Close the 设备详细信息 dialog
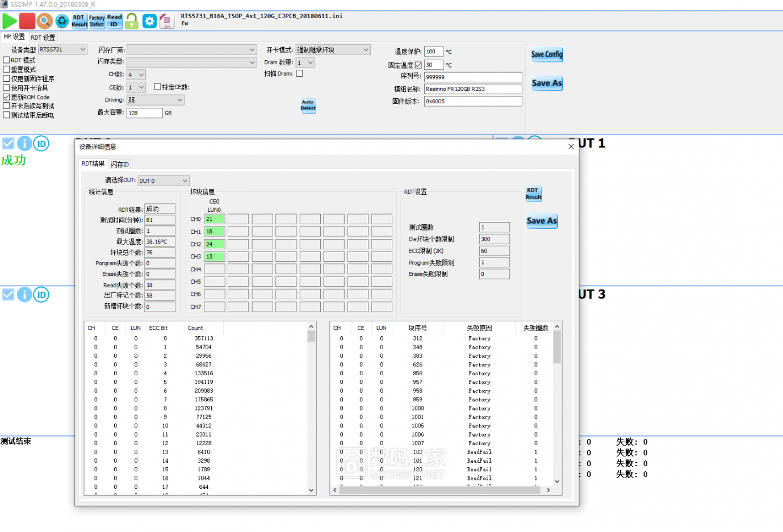783x532 pixels. [571, 146]
